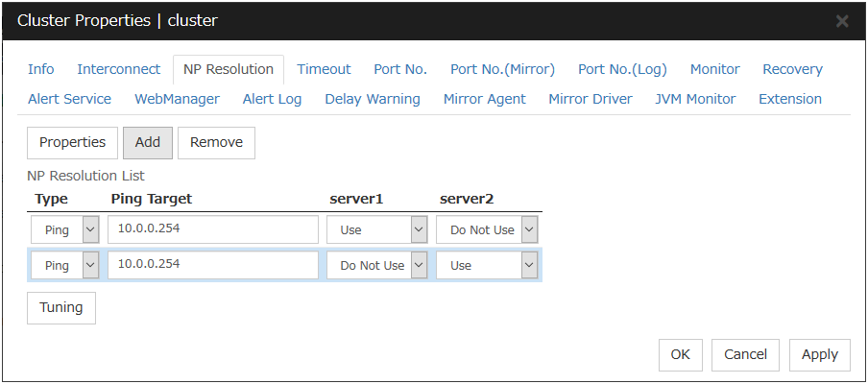The image size is (868, 384).
Task: Open the Port No.(Mirror) tab
Action: [x=502, y=69]
